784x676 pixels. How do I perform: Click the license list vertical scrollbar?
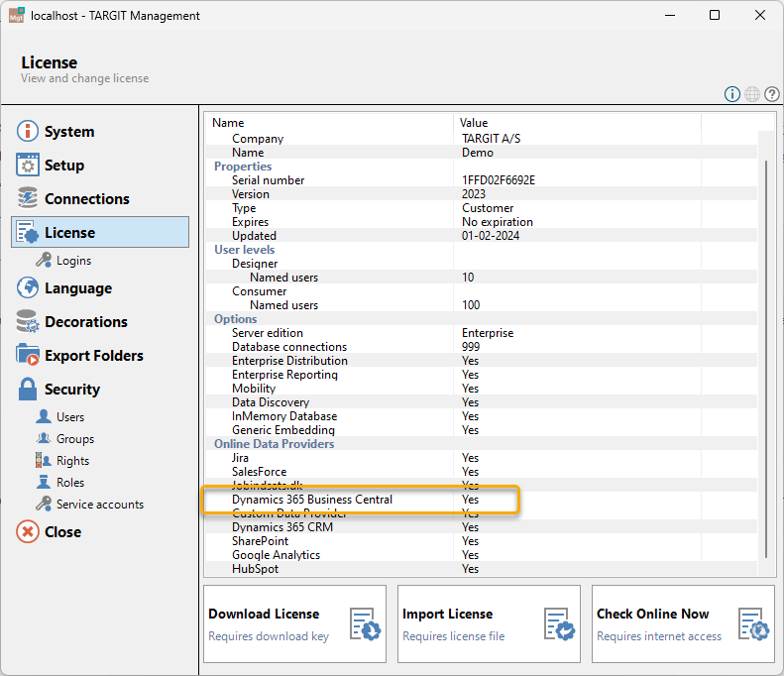click(x=765, y=359)
